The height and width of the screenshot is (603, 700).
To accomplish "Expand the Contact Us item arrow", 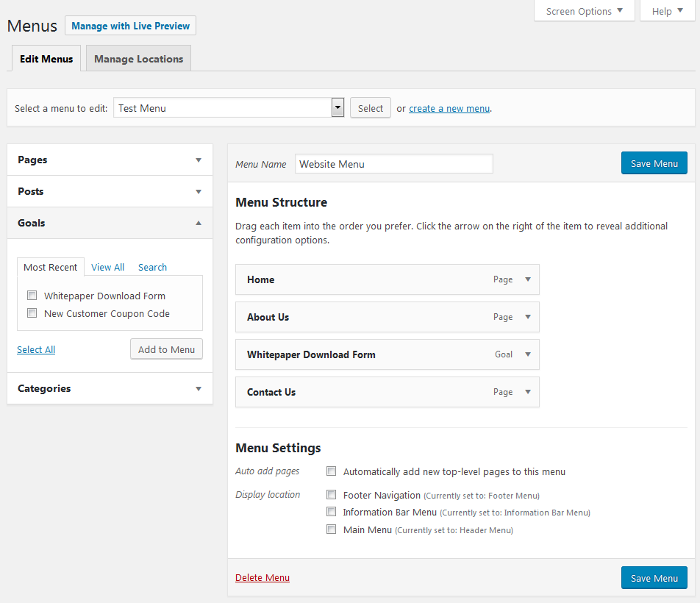I will 528,392.
